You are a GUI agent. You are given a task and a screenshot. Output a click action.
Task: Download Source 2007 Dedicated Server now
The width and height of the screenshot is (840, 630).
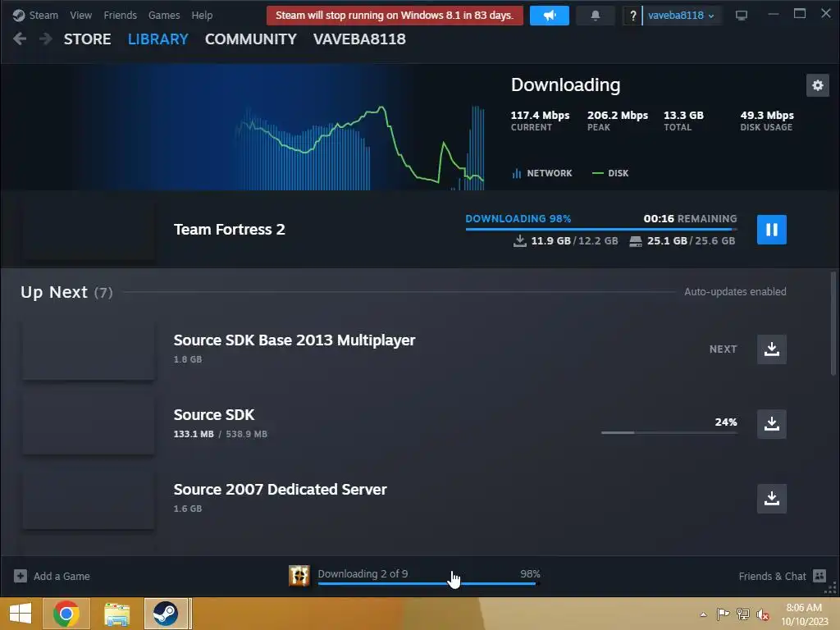(x=771, y=498)
